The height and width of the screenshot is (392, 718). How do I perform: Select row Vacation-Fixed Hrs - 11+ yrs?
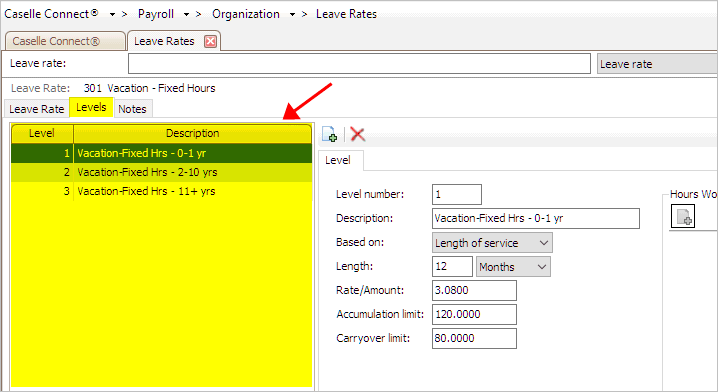click(162, 191)
